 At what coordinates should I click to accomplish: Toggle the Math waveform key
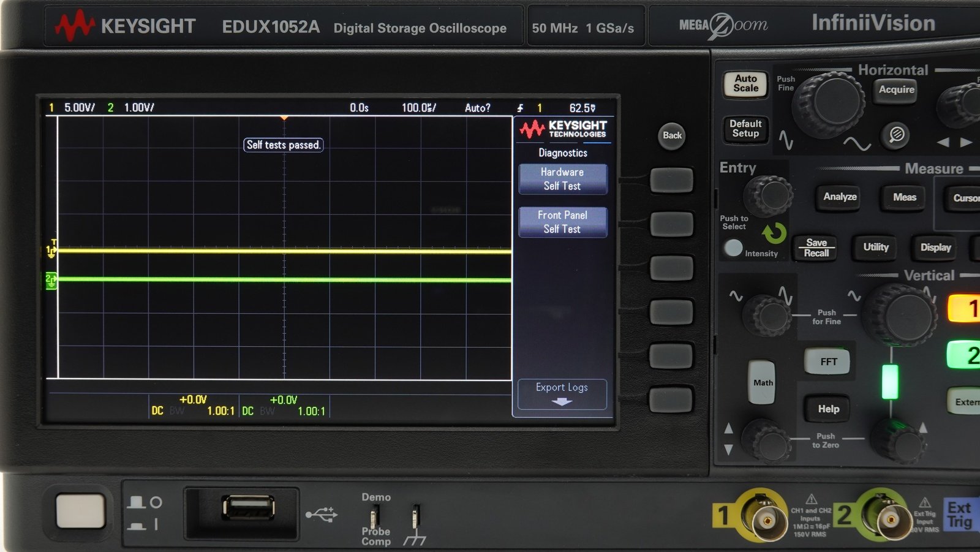tap(763, 382)
